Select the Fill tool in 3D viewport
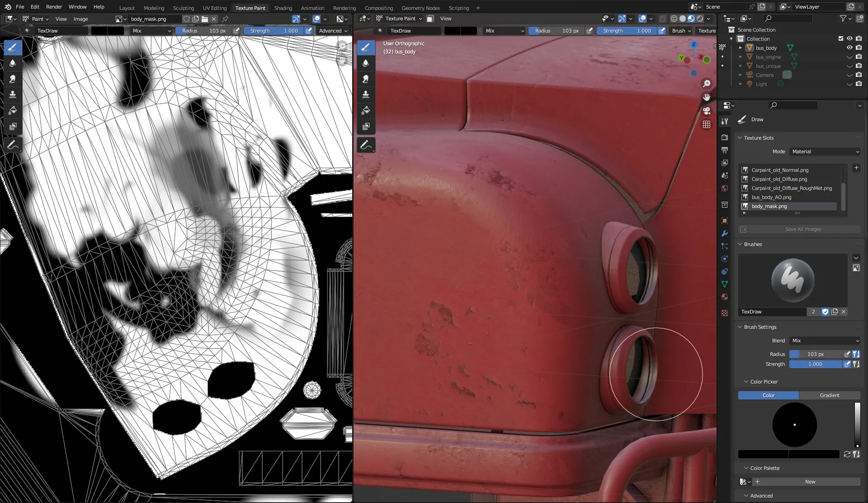The image size is (868, 503). (366, 110)
